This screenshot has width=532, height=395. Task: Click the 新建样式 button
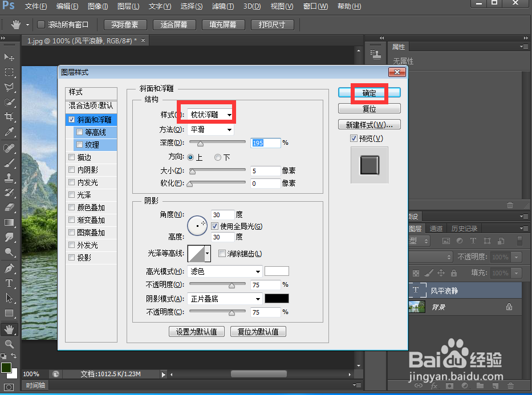(x=369, y=124)
